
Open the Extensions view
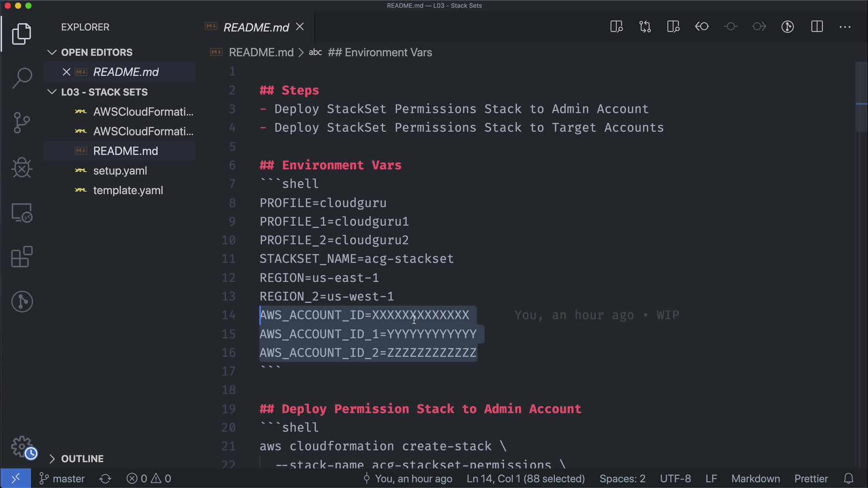pos(22,257)
